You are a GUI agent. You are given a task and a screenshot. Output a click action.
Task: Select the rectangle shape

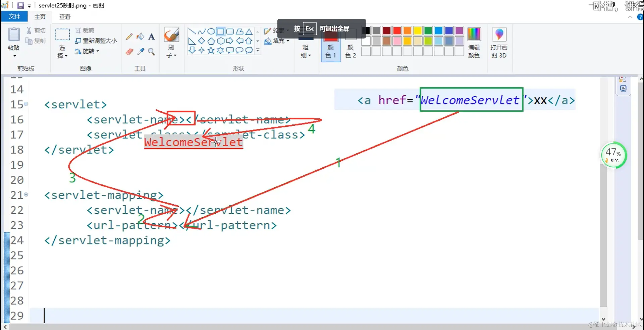pyautogui.click(x=220, y=32)
